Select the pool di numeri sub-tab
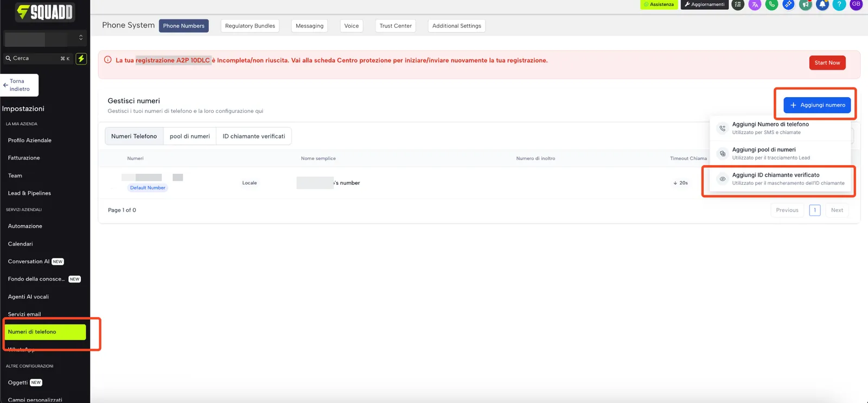868x403 pixels. (190, 136)
